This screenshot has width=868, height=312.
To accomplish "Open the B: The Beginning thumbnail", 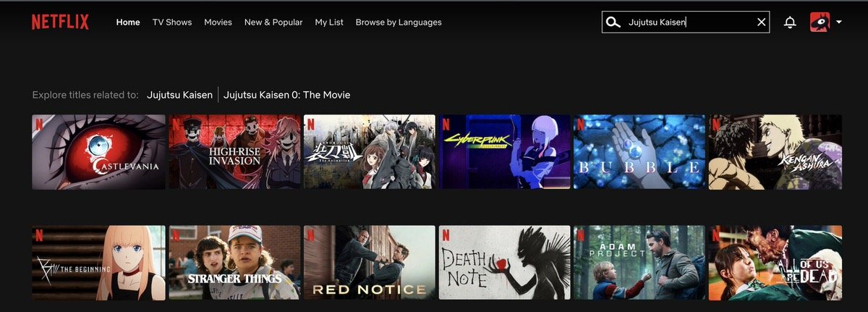I will coord(98,263).
